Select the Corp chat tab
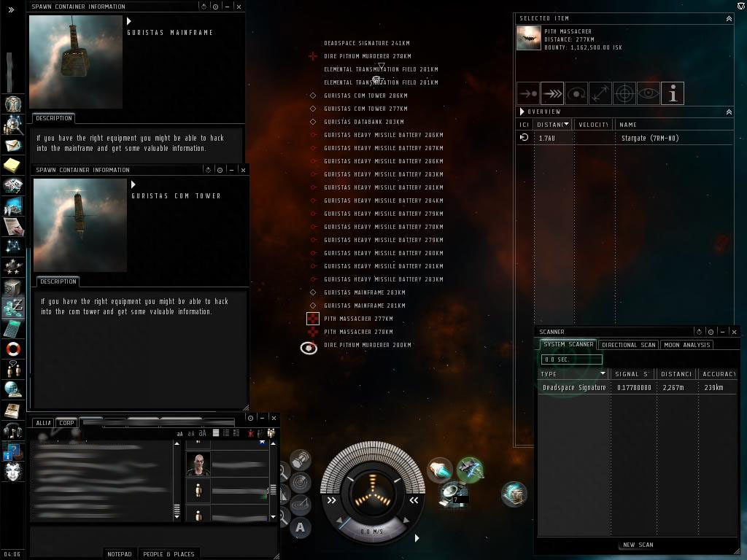This screenshot has height=560, width=747. coord(66,423)
